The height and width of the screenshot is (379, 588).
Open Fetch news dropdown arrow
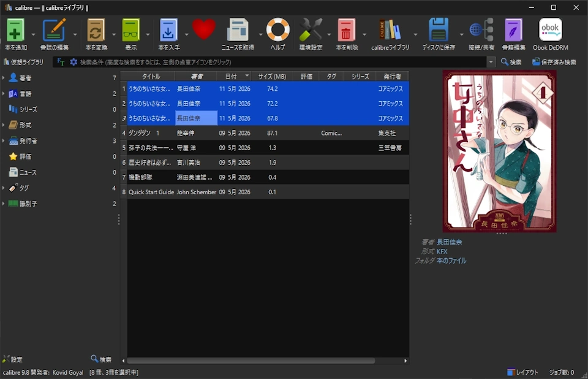click(x=261, y=34)
